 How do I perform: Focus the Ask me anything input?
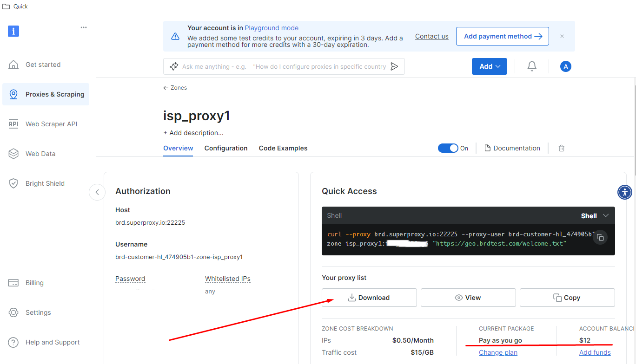(x=284, y=66)
